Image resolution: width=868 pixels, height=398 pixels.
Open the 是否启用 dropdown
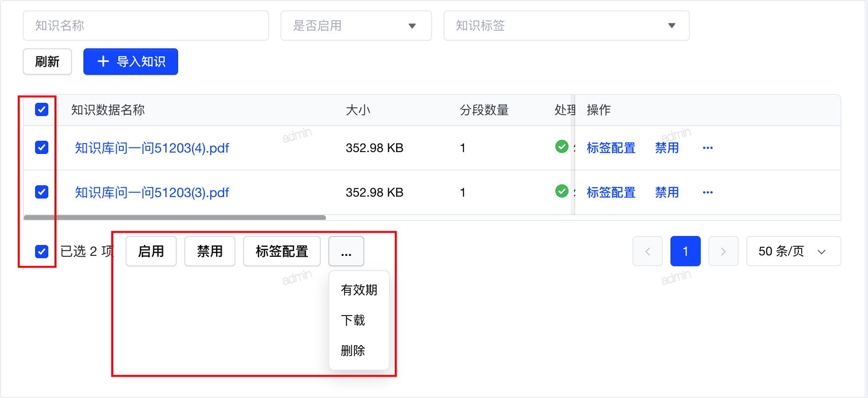point(356,26)
